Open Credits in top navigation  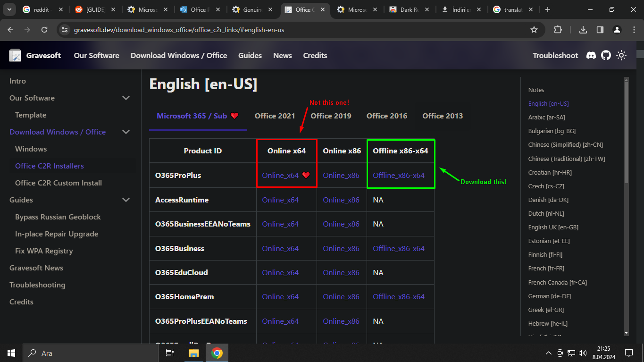(315, 55)
